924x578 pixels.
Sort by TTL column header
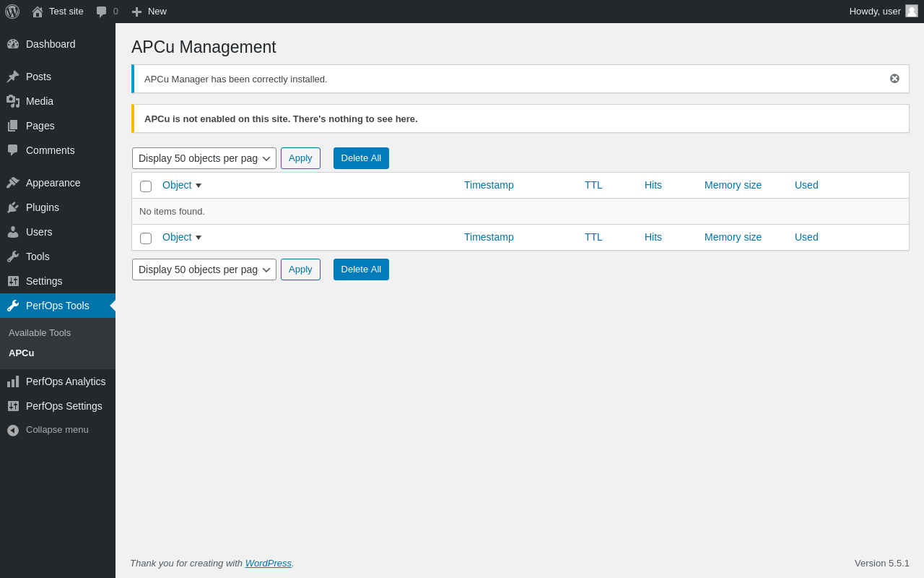(593, 185)
